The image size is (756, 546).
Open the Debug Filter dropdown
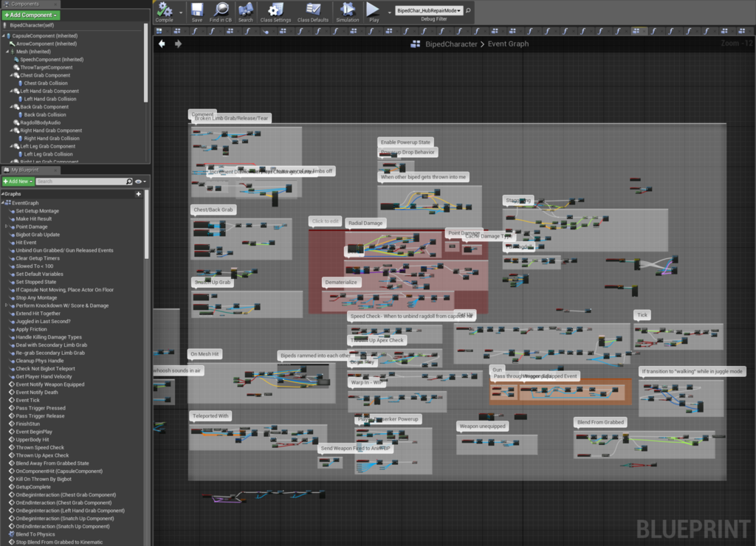(x=429, y=11)
